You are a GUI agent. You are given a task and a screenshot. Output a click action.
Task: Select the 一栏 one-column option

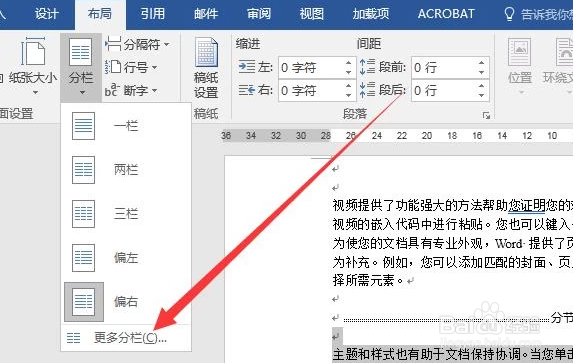[126, 126]
